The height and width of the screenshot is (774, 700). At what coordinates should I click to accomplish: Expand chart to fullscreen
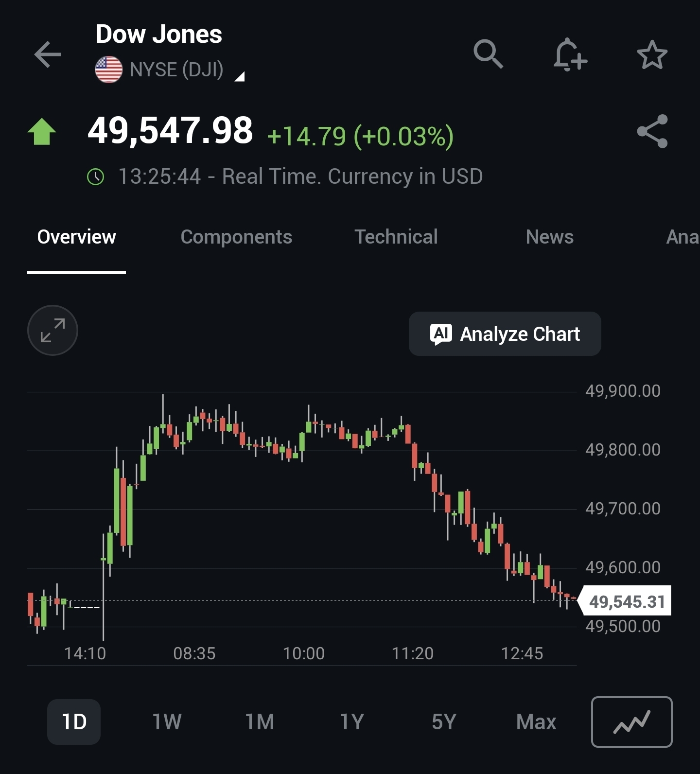point(52,331)
